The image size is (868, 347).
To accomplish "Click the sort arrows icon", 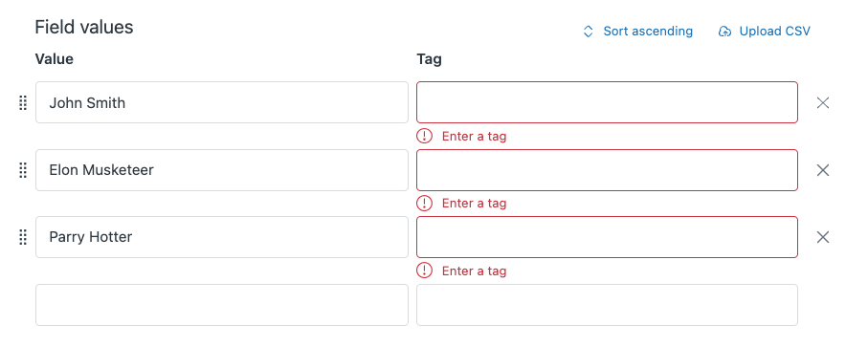I will 589,32.
